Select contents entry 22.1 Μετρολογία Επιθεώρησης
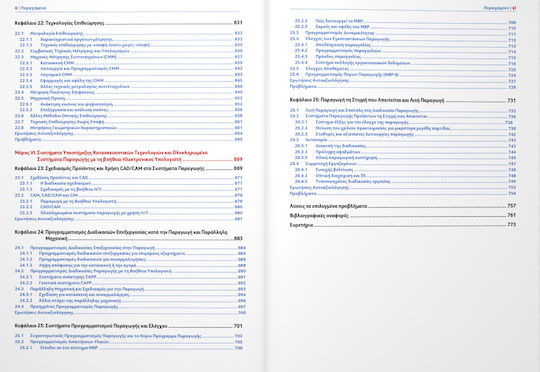540x372 pixels. (x=128, y=33)
